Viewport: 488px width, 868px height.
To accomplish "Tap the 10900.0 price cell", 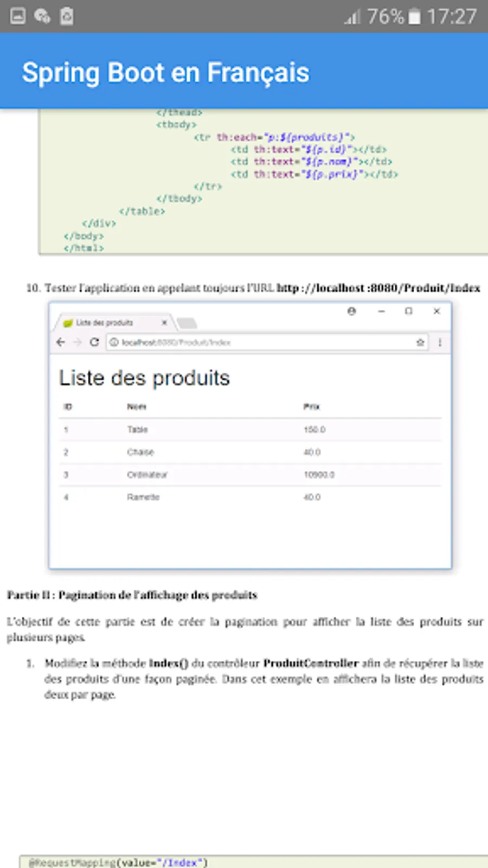I will (x=319, y=475).
